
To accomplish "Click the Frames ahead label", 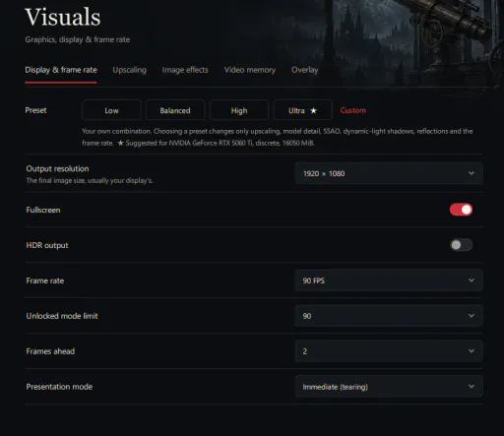I will coord(50,351).
